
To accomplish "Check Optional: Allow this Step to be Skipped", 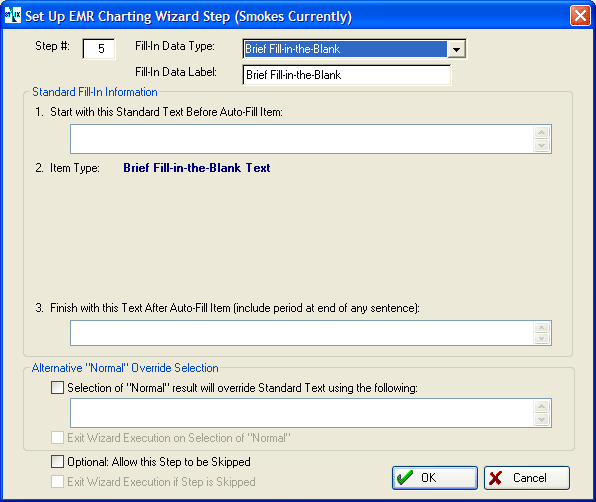I will pyautogui.click(x=57, y=462).
